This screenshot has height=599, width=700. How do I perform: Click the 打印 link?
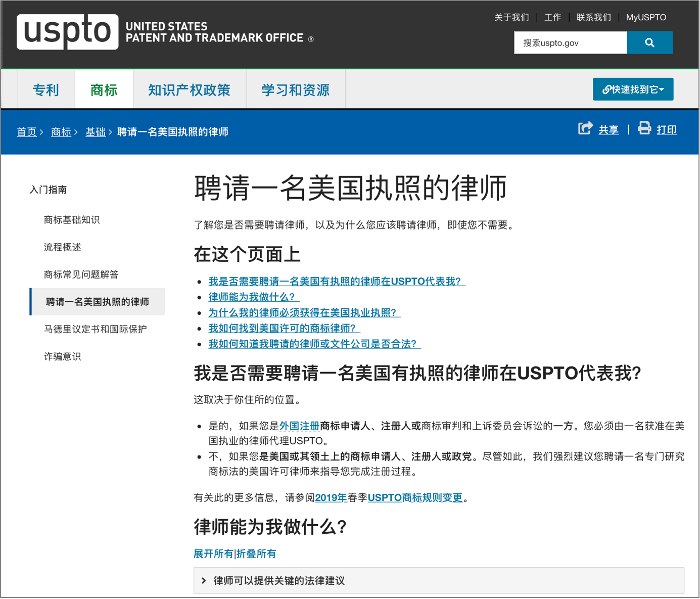pyautogui.click(x=667, y=130)
